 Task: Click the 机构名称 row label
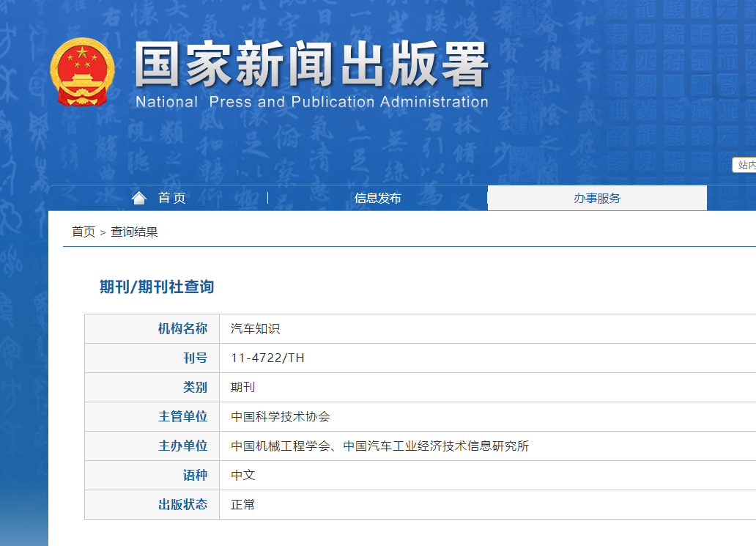pos(182,328)
